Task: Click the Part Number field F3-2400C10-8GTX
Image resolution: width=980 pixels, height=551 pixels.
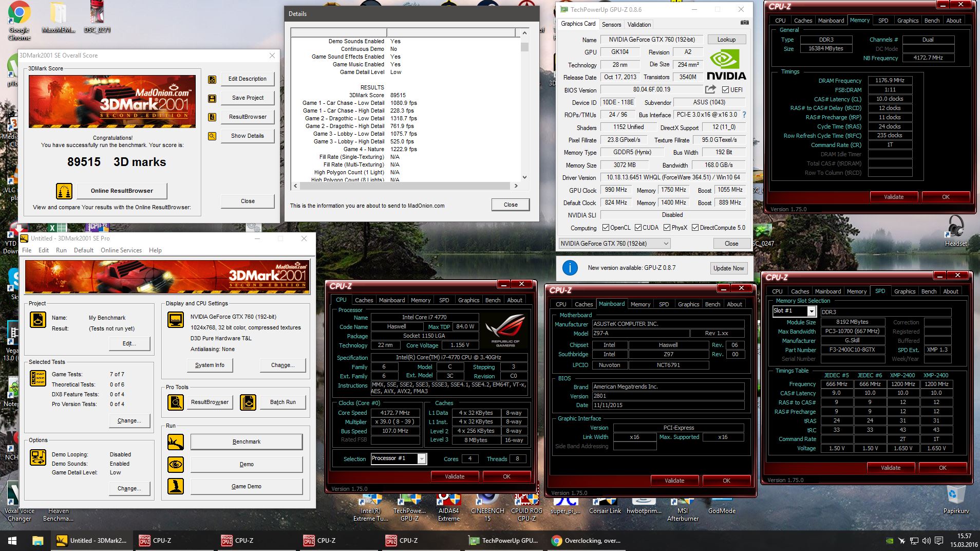Action: coord(852,350)
